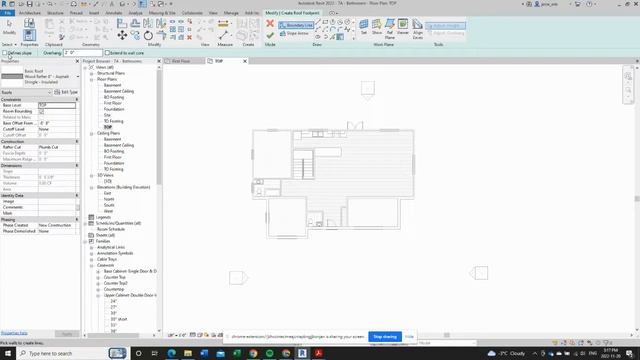This screenshot has height=360, width=640.
Task: Collapse the Identity Data section
Action: click(77, 195)
